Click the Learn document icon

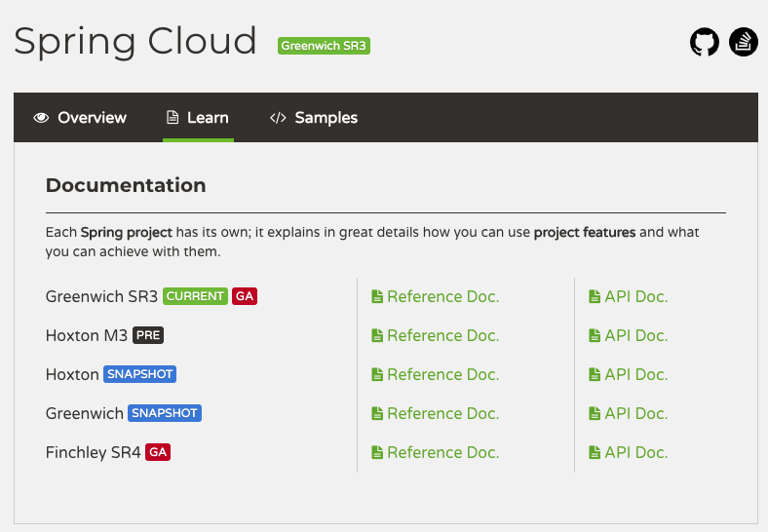click(173, 118)
